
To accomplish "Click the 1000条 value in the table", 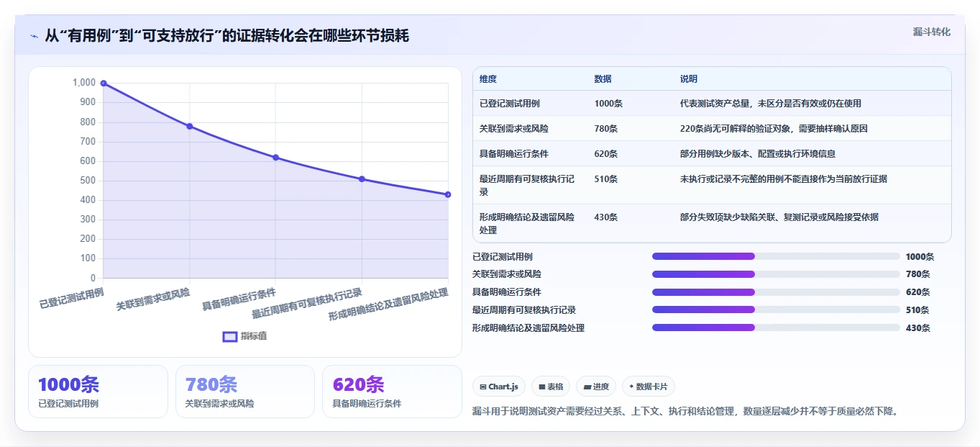I will [x=608, y=104].
